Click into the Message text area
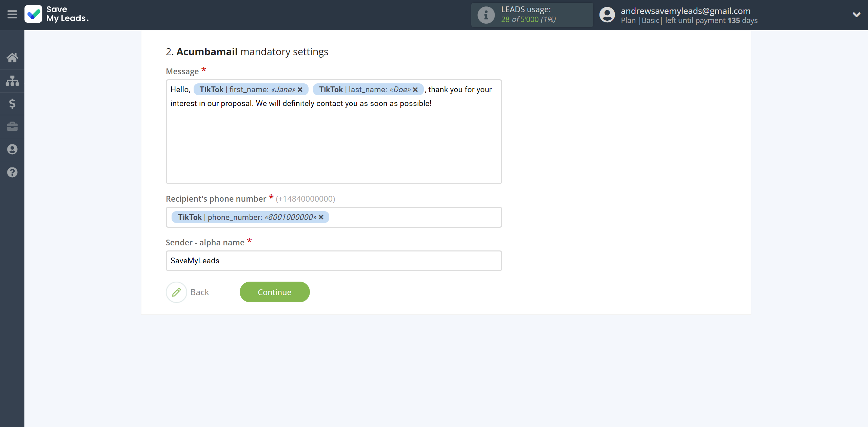 click(334, 132)
